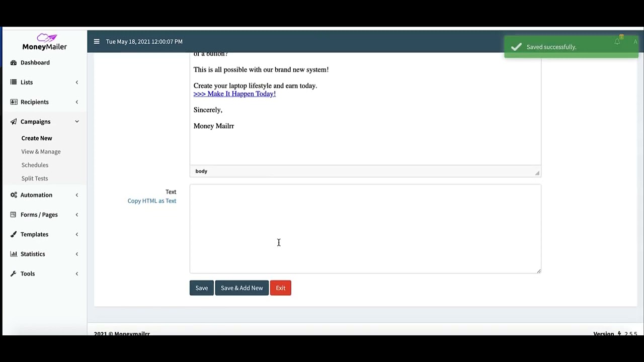The height and width of the screenshot is (362, 644).
Task: Click the 'Money Mailrr' signature text
Action: pyautogui.click(x=214, y=126)
